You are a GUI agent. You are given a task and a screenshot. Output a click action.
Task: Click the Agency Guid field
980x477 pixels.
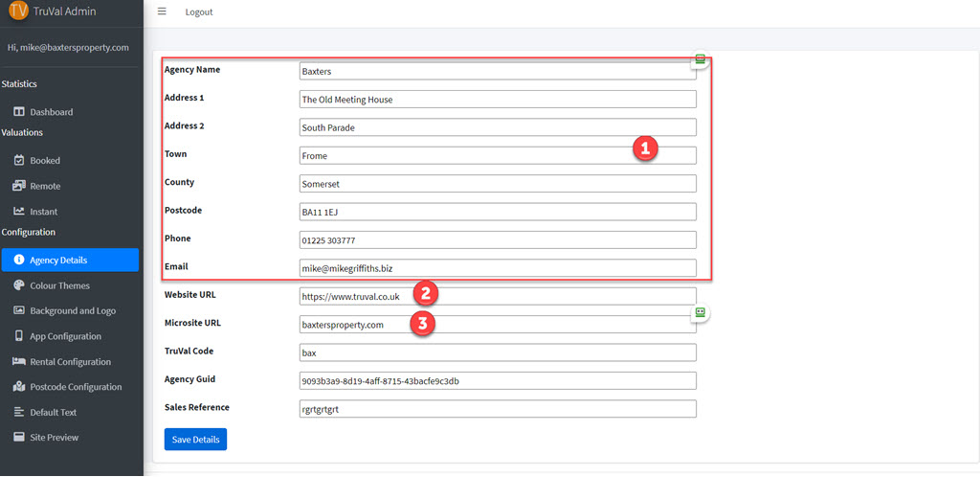coord(498,380)
